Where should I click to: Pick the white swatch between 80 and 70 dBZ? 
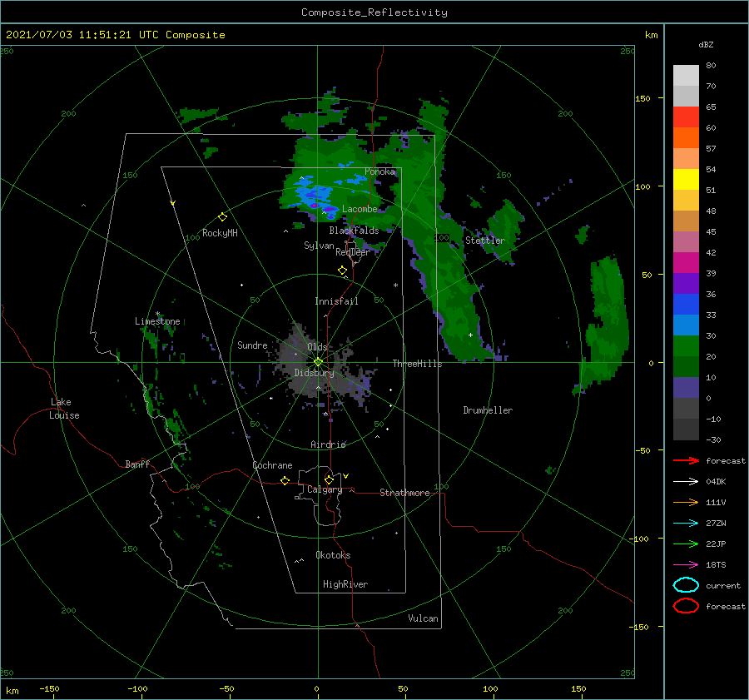coord(686,75)
